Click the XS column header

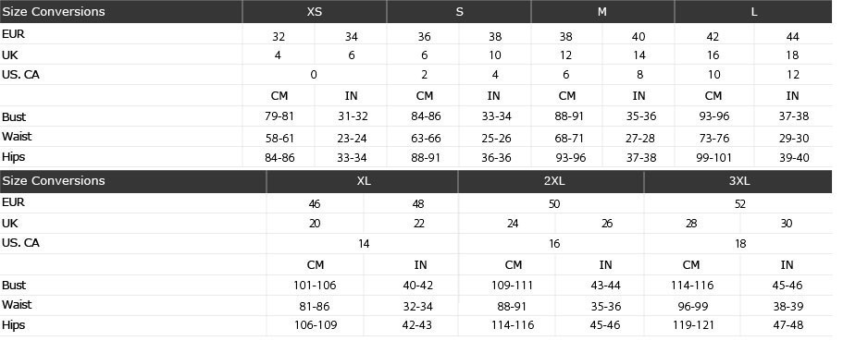(x=315, y=12)
